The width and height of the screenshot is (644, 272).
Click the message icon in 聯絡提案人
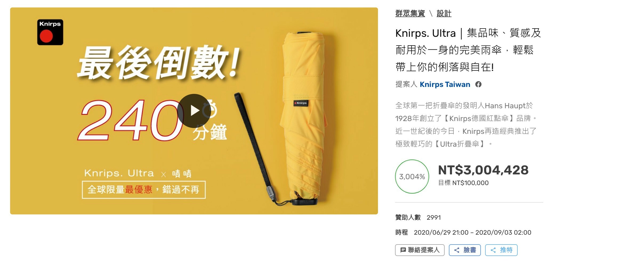pyautogui.click(x=403, y=250)
